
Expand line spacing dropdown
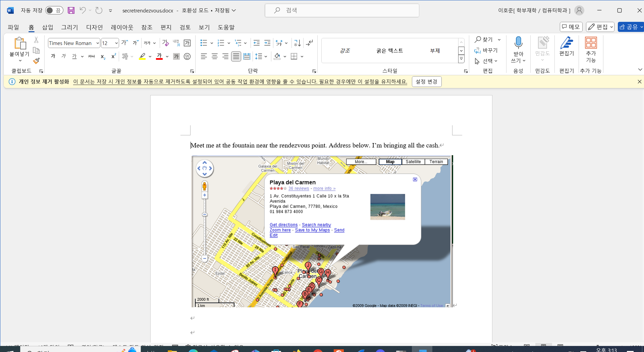(x=266, y=56)
